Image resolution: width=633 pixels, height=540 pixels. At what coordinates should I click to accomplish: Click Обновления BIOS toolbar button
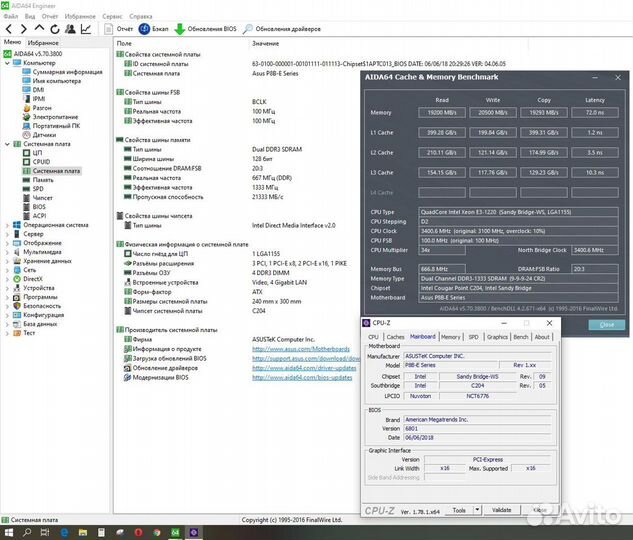(x=206, y=29)
